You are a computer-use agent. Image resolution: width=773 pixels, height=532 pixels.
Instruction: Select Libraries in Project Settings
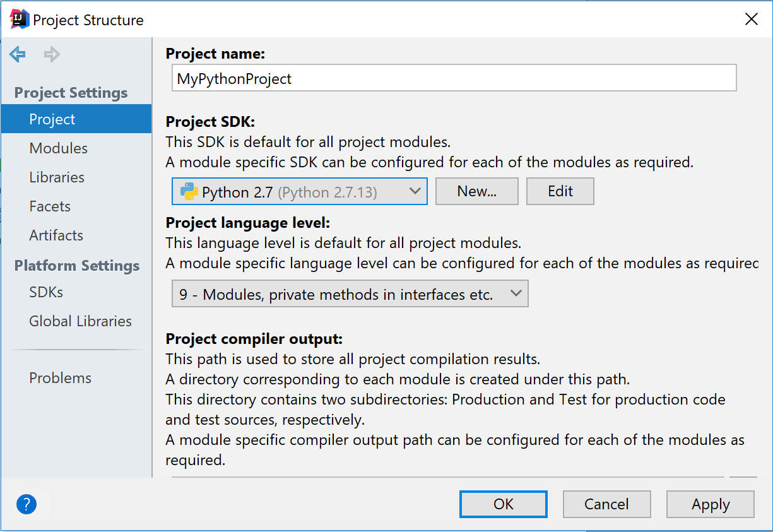pyautogui.click(x=56, y=177)
